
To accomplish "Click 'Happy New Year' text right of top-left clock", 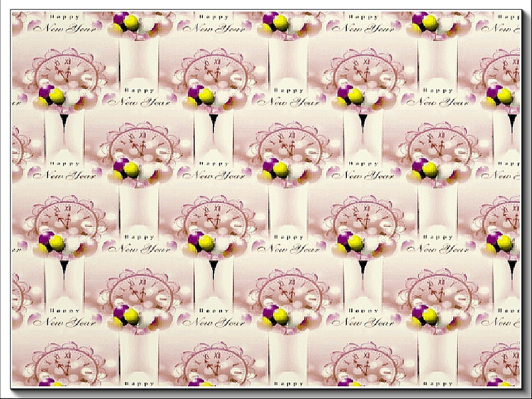I will coord(139,99).
